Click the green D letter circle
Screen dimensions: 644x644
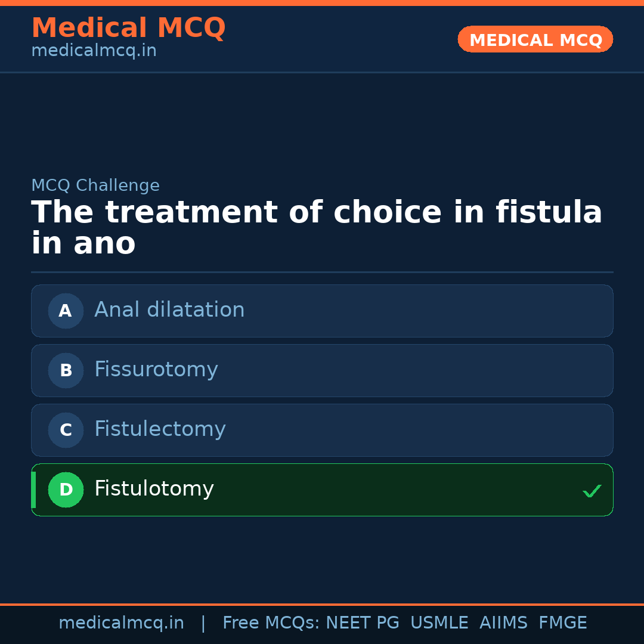coord(66,490)
